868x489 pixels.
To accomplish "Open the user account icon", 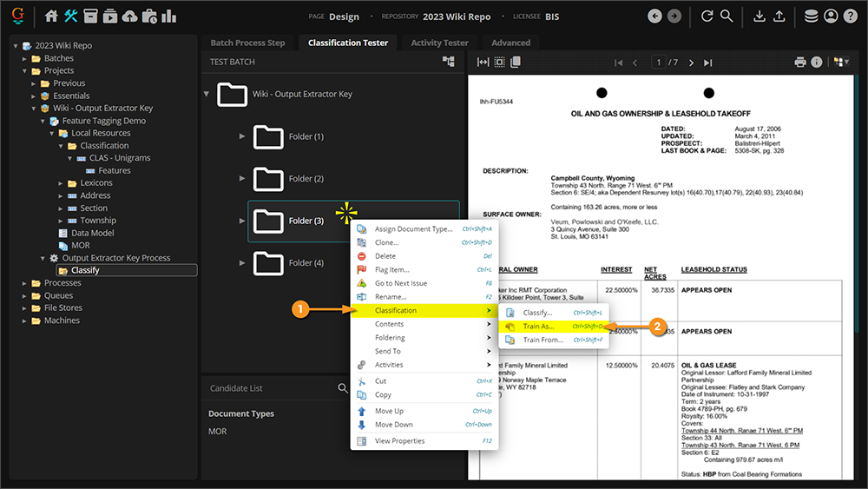I will [831, 16].
